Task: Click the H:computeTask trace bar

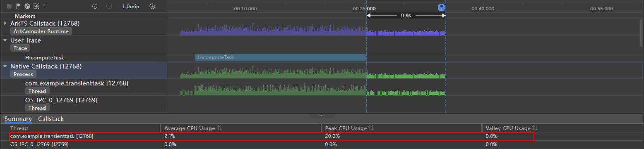Action: tap(280, 57)
